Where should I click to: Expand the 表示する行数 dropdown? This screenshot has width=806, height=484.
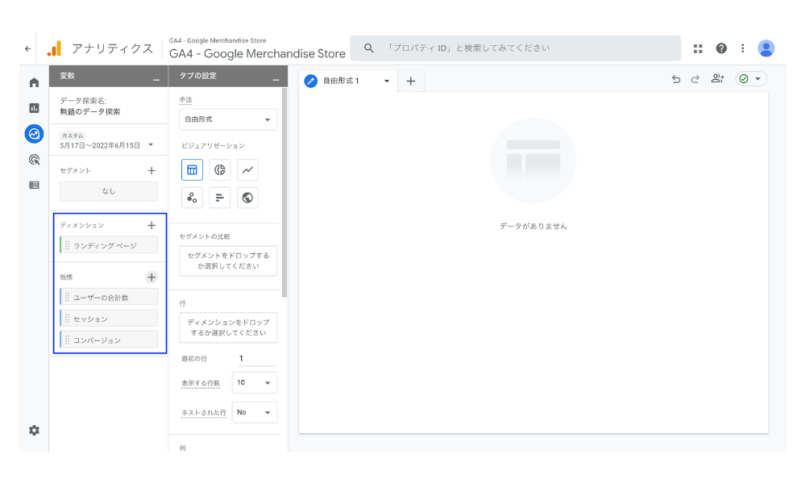pos(254,383)
